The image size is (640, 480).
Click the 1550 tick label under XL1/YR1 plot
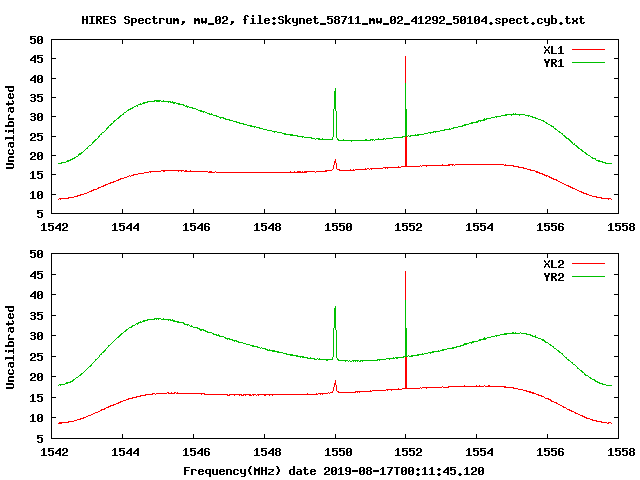tap(338, 227)
